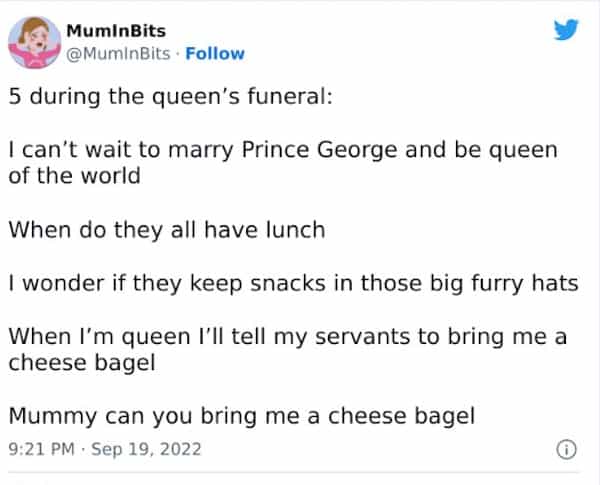Click the Twitter bird logo icon
The height and width of the screenshot is (485, 600).
click(566, 33)
